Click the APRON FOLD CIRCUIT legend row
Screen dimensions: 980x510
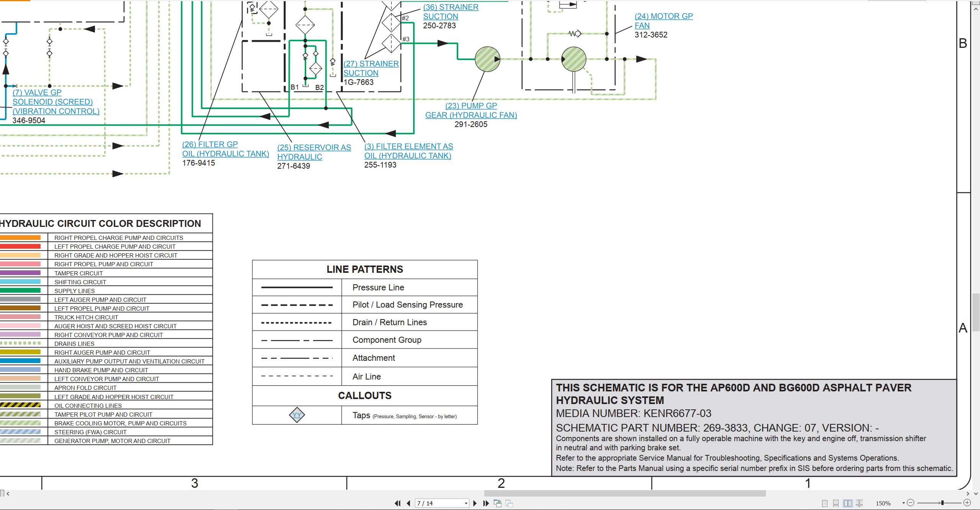[106, 388]
